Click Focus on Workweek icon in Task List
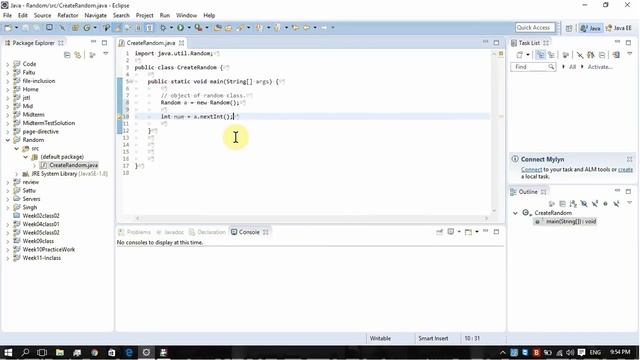This screenshot has height=360, width=640. [566, 55]
